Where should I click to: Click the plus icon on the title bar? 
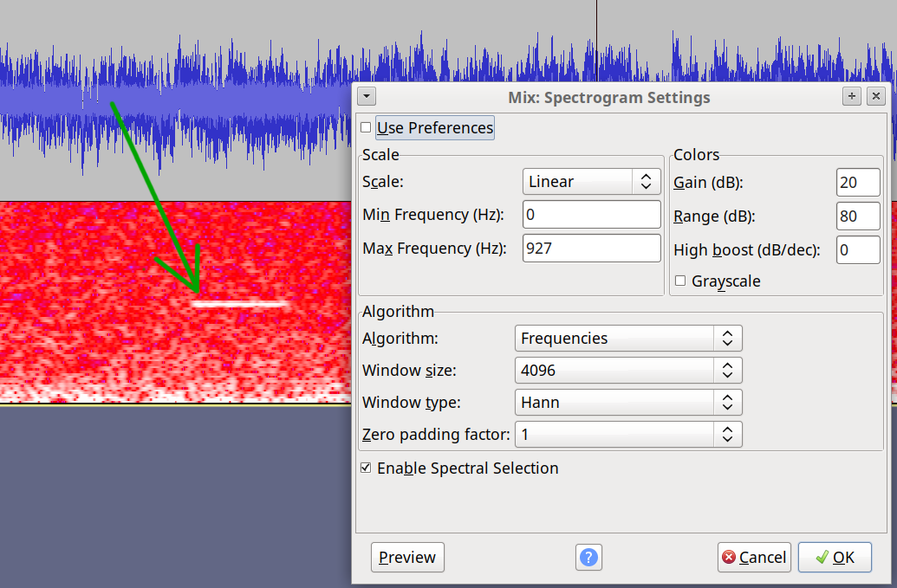pos(851,96)
